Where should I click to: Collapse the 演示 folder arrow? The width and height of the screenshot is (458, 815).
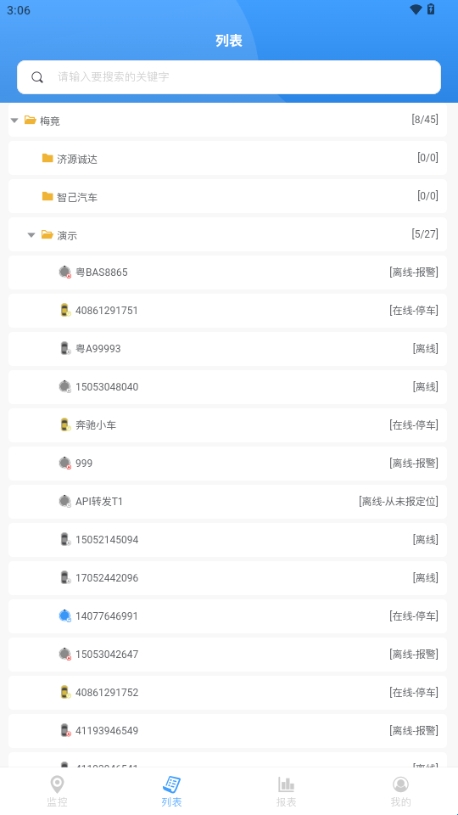31,235
